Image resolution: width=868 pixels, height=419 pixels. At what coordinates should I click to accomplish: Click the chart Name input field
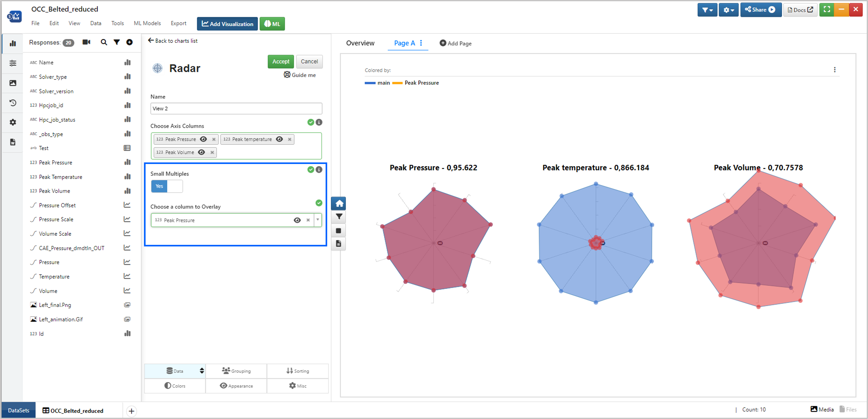(236, 108)
